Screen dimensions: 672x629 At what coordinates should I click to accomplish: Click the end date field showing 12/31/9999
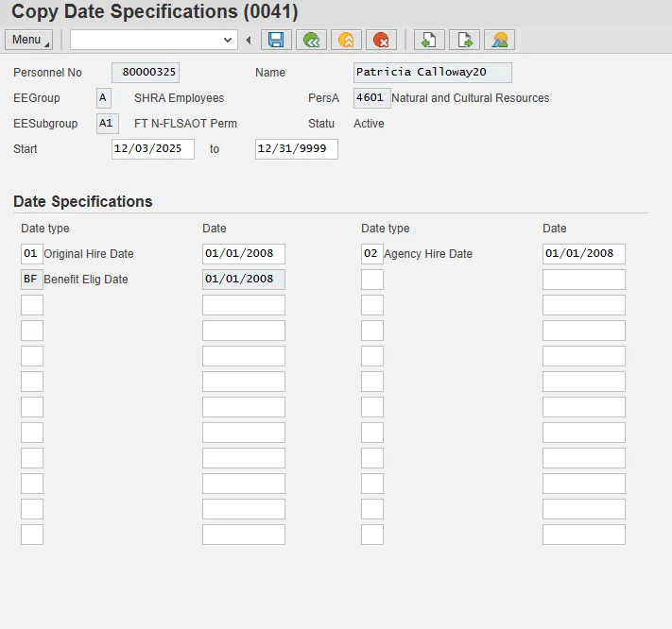pos(296,149)
